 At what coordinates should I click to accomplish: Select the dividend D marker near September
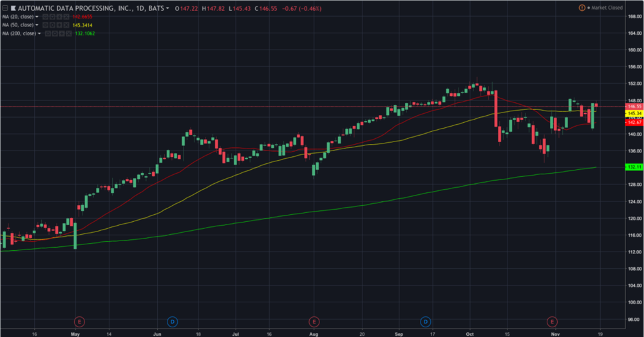(425, 320)
